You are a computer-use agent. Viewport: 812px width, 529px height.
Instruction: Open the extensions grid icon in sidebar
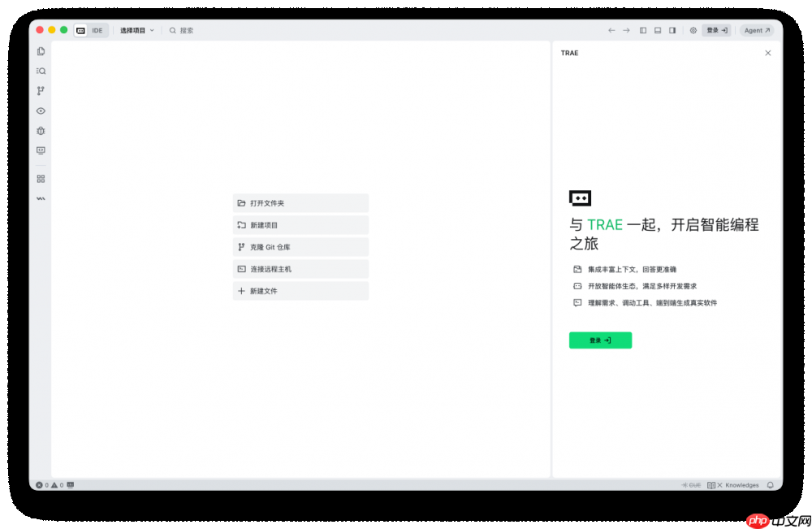pos(41,179)
